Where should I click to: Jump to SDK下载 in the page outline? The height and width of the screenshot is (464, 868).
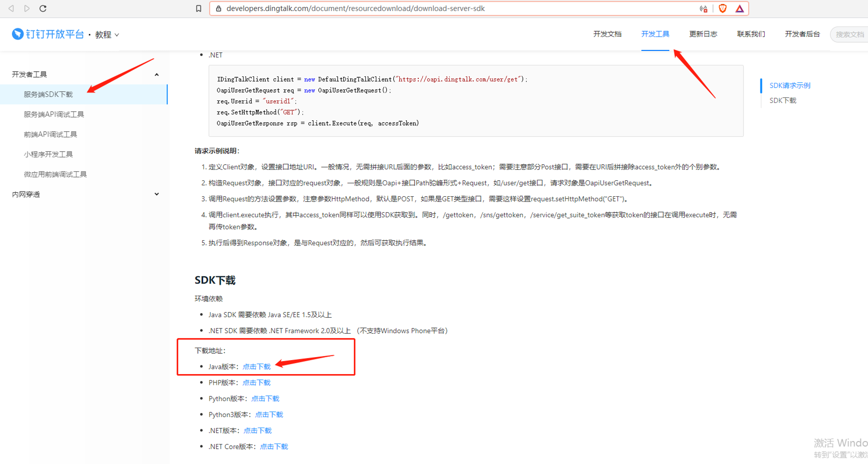click(783, 100)
